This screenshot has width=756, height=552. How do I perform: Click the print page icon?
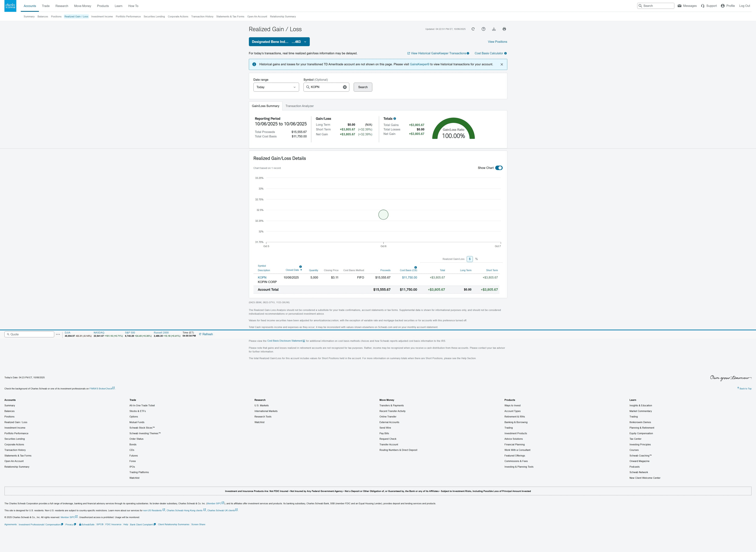tap(504, 29)
